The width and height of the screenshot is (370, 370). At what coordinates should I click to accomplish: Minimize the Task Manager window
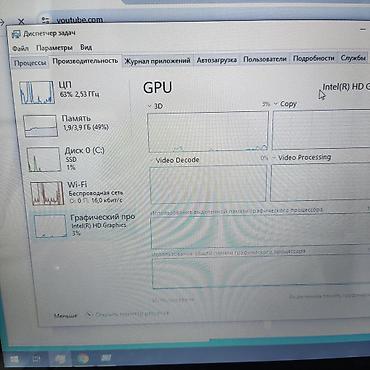(x=363, y=30)
